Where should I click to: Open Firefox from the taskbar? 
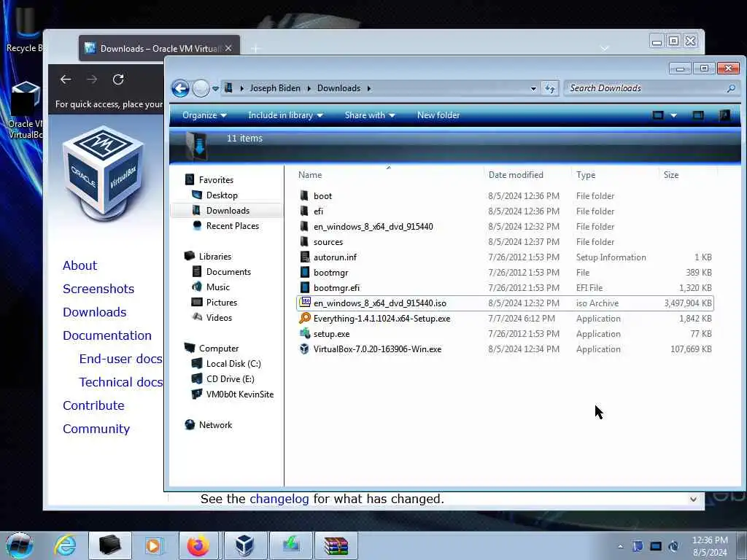click(198, 545)
